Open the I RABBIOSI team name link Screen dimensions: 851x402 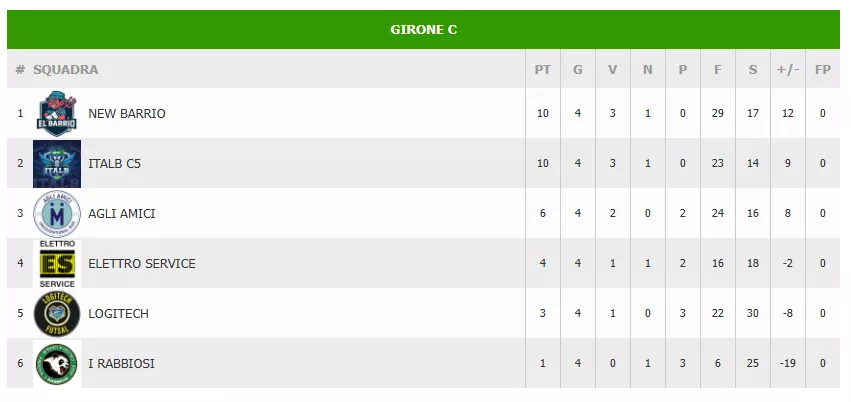[x=122, y=364]
